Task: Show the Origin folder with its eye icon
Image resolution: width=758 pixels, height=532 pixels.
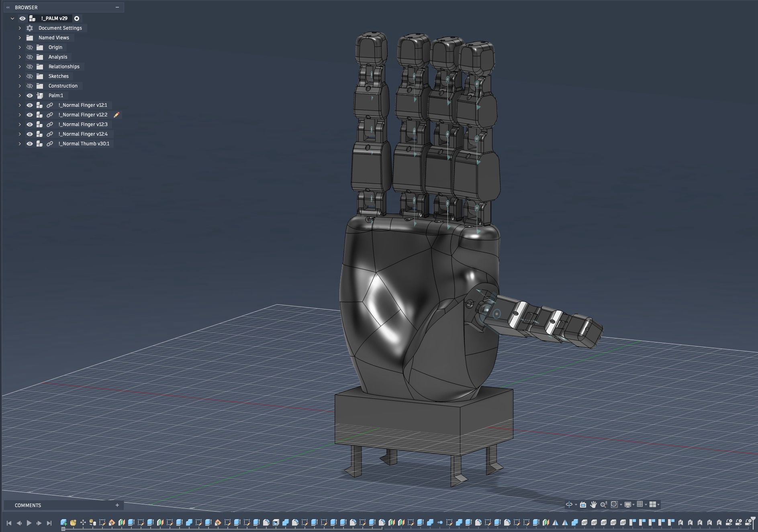Action: pos(30,47)
